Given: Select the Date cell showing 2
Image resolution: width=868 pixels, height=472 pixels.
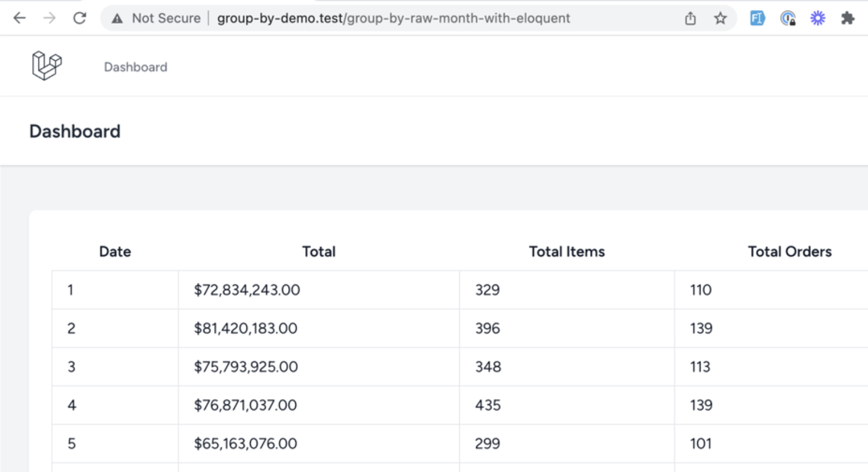Looking at the screenshot, I should 115,328.
